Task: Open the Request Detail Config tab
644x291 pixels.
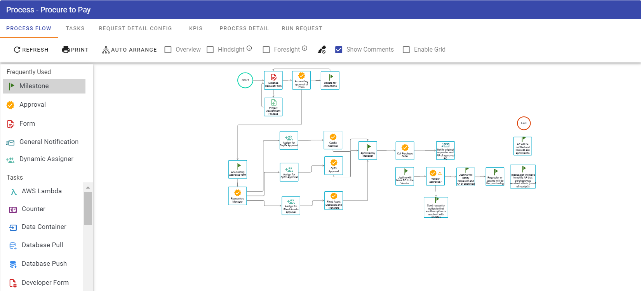Action: coord(135,28)
